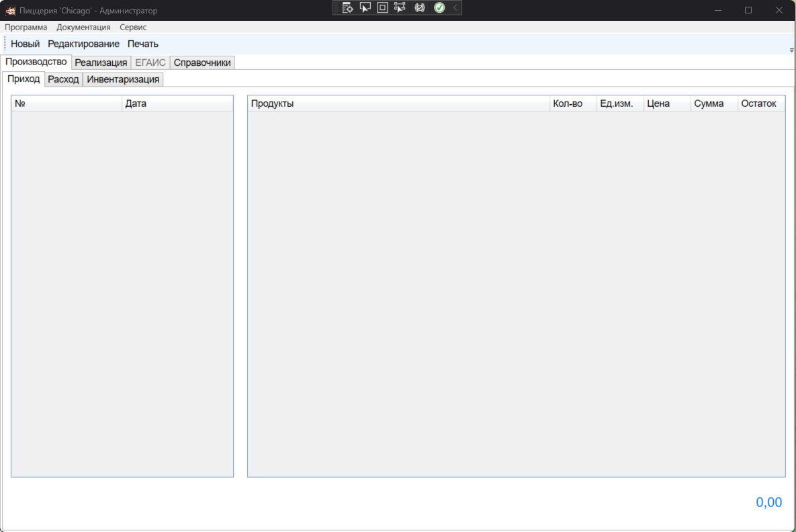Open the Инвентаризация sub-tab
This screenshot has height=532, width=796.
tap(123, 79)
